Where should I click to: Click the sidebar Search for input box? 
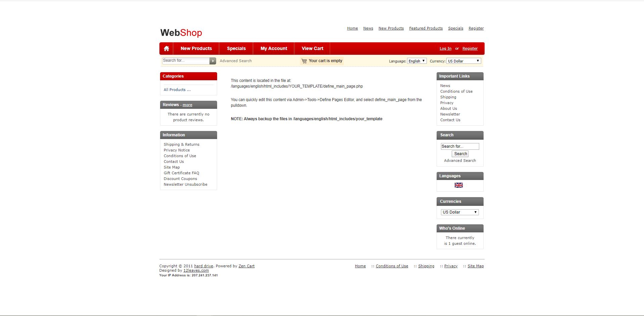point(459,146)
